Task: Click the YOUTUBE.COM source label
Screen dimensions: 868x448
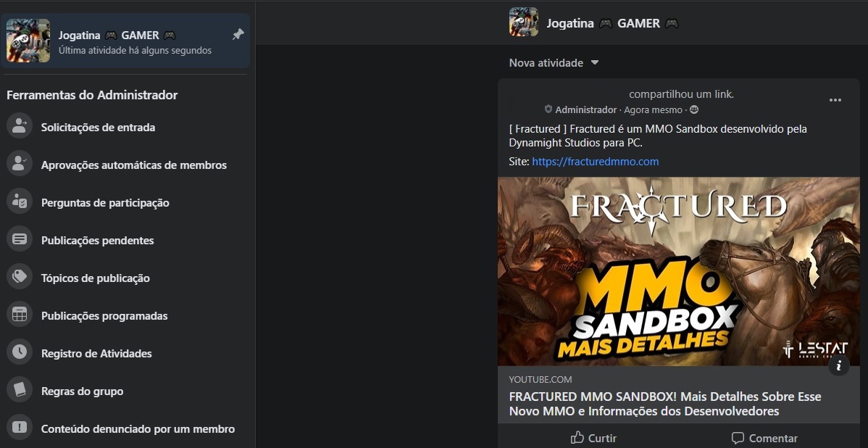Action: point(541,379)
